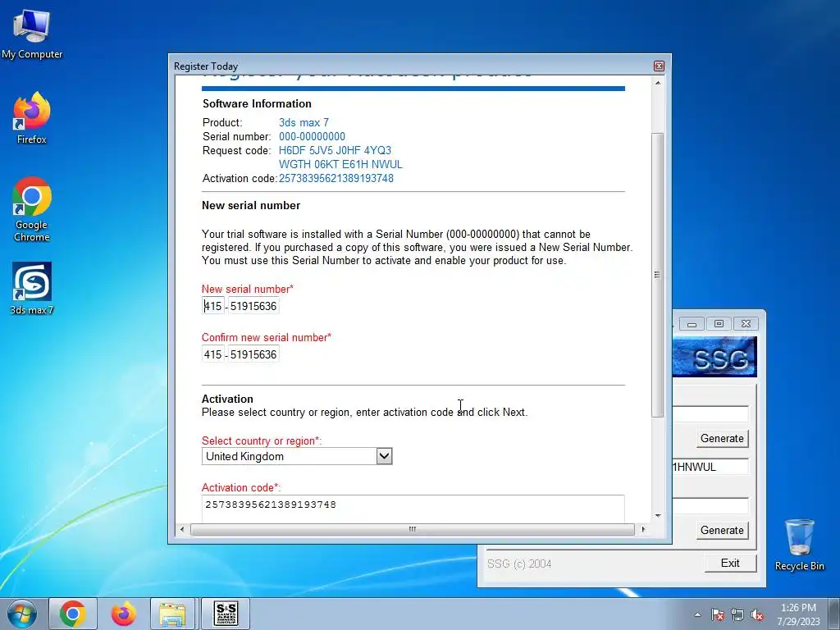Click the top empty field in SSG window
The height and width of the screenshot is (630, 840).
click(x=710, y=414)
